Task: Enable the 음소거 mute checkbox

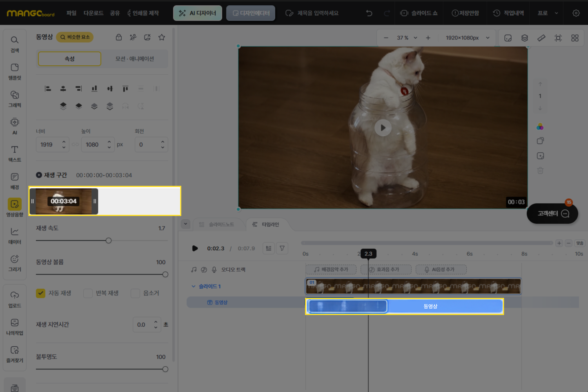Action: (135, 293)
